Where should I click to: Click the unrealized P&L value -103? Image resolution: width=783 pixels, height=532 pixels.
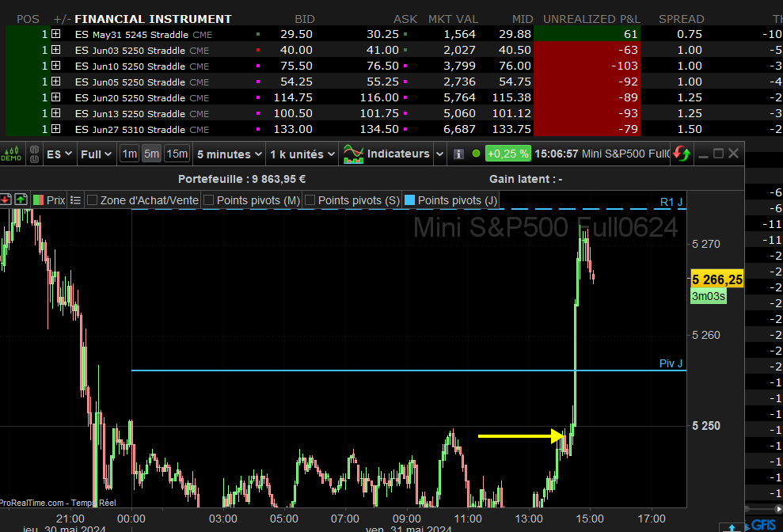point(624,66)
